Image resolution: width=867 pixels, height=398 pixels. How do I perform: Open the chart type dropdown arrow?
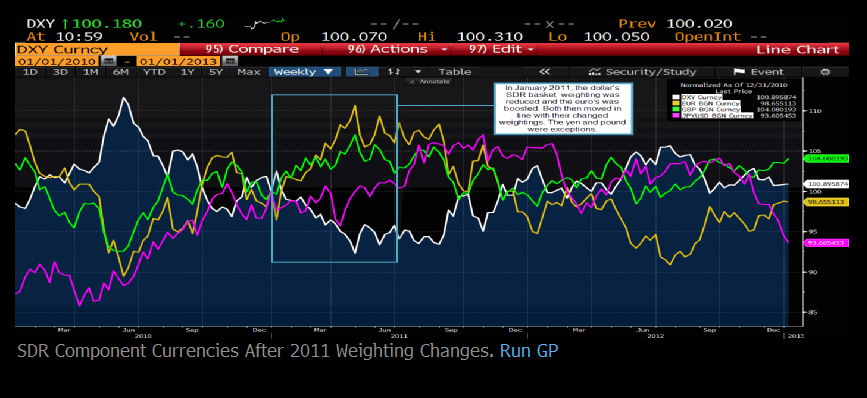tap(418, 72)
